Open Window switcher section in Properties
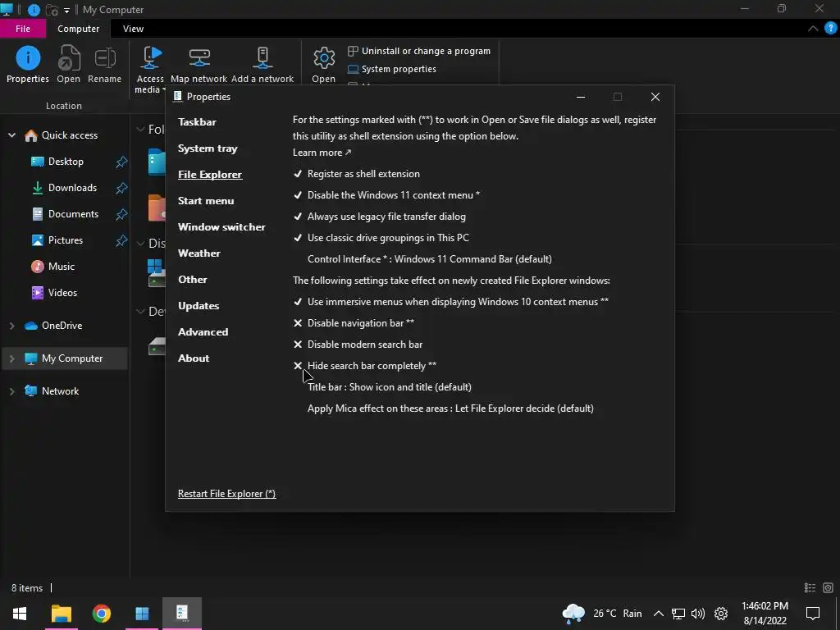The width and height of the screenshot is (840, 630). [221, 226]
